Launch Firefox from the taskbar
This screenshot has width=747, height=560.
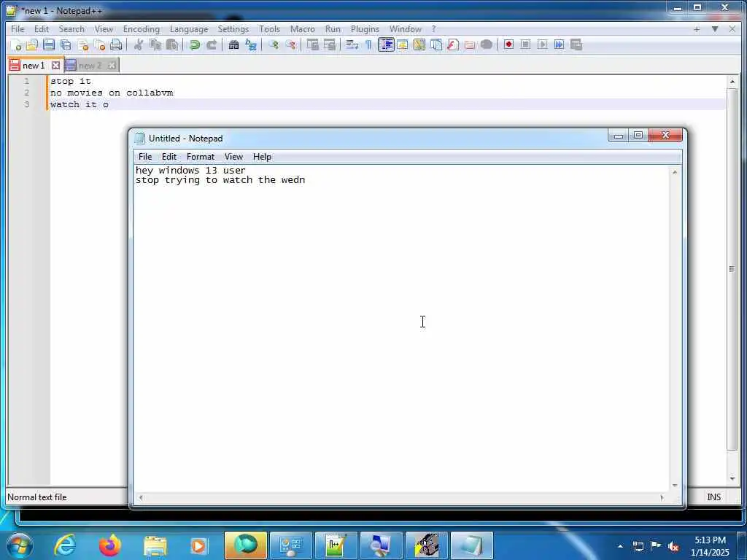[110, 545]
